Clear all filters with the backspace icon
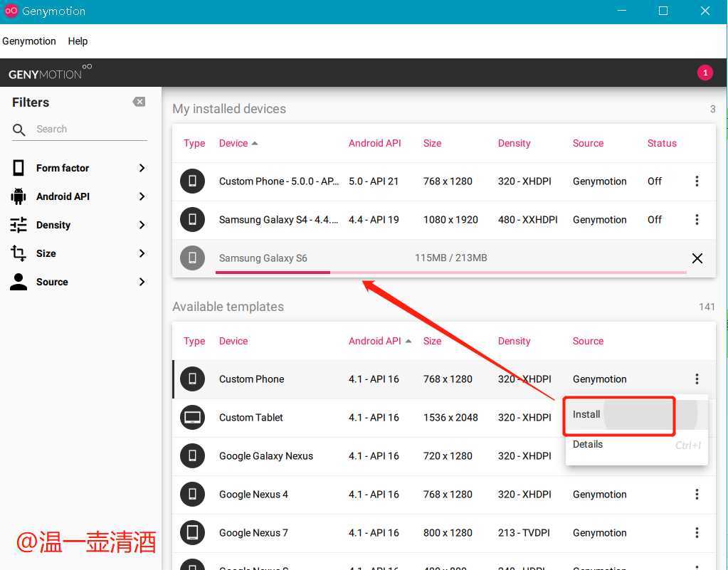The image size is (728, 570). click(139, 102)
